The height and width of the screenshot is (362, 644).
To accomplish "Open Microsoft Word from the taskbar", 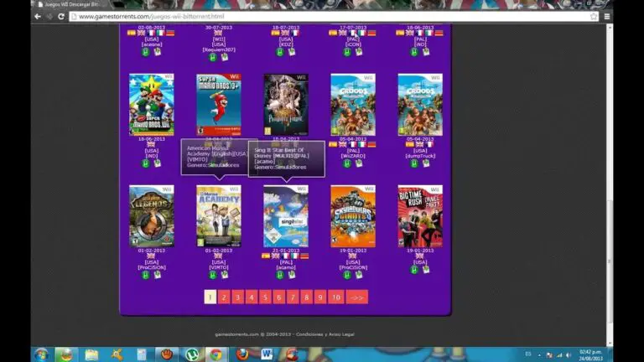I will (x=267, y=354).
